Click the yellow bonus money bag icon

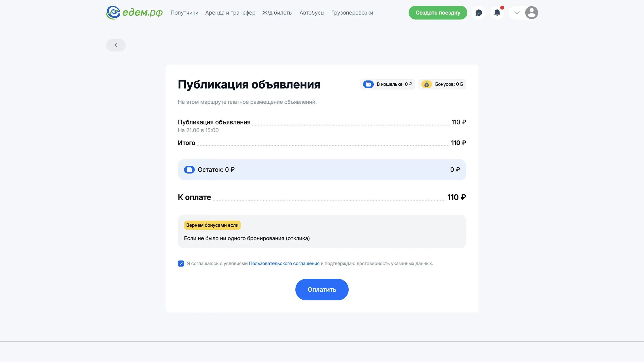(426, 84)
